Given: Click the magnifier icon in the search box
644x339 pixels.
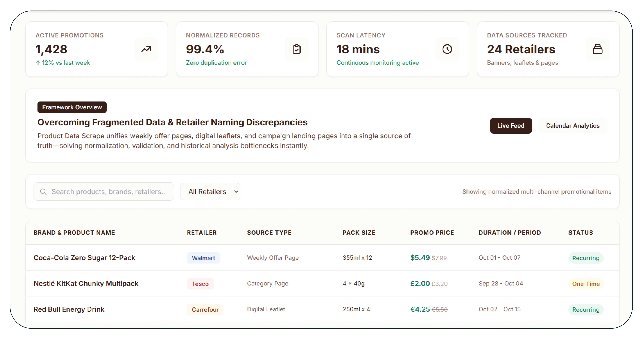Looking at the screenshot, I should [43, 192].
